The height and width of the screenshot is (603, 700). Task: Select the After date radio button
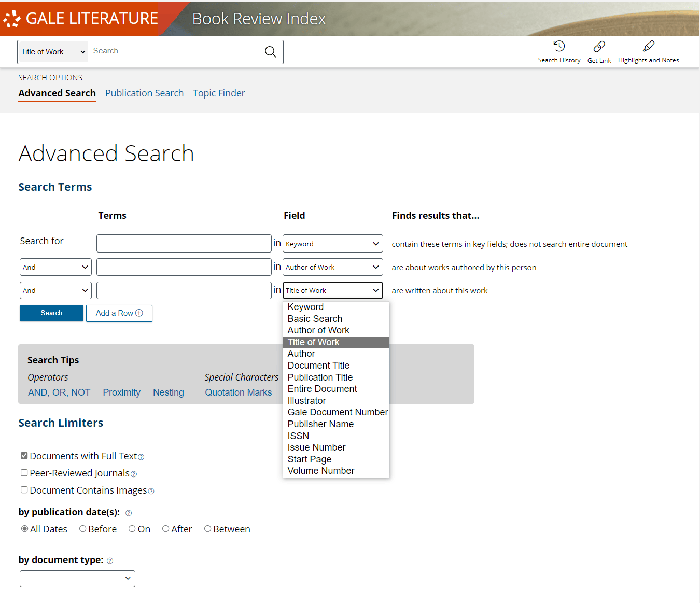(165, 529)
